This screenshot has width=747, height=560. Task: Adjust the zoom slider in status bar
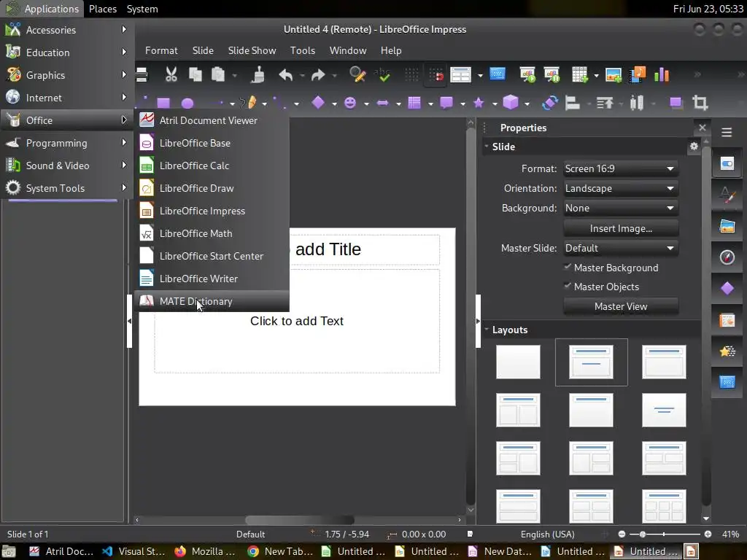coord(665,534)
